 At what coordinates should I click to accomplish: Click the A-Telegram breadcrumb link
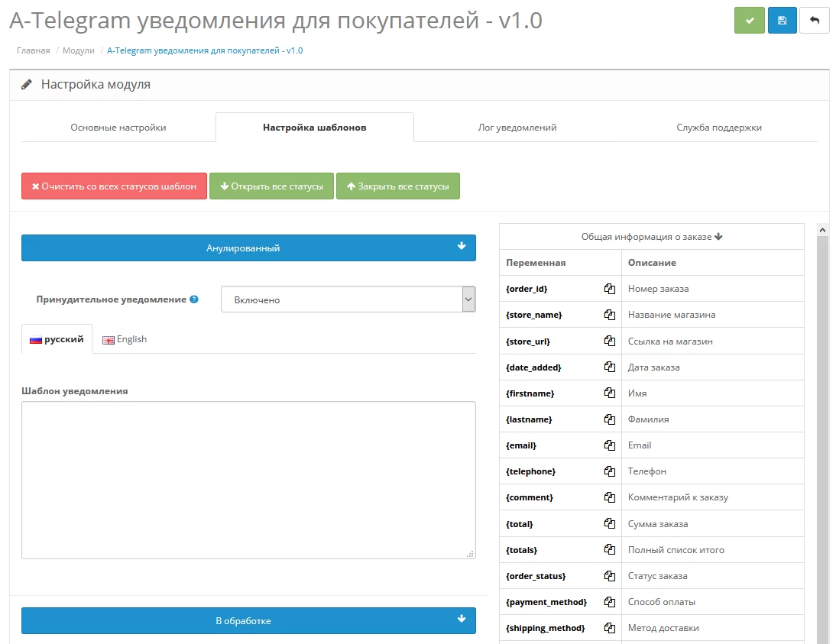205,50
